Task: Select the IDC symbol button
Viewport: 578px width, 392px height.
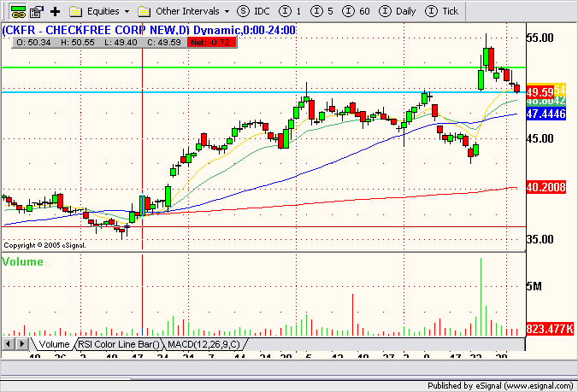Action: (253, 11)
